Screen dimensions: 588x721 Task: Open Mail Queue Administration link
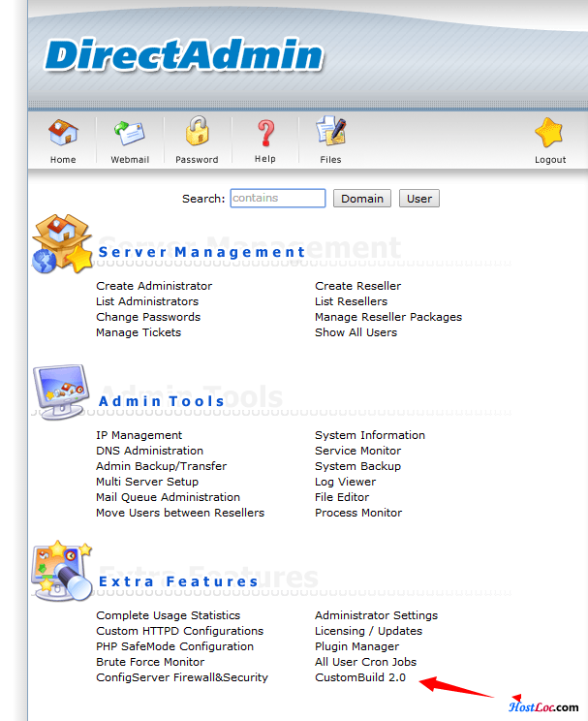(168, 497)
